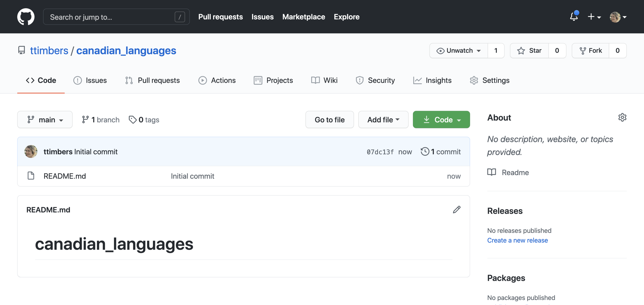
Task: Open About settings gear icon
Action: click(622, 117)
